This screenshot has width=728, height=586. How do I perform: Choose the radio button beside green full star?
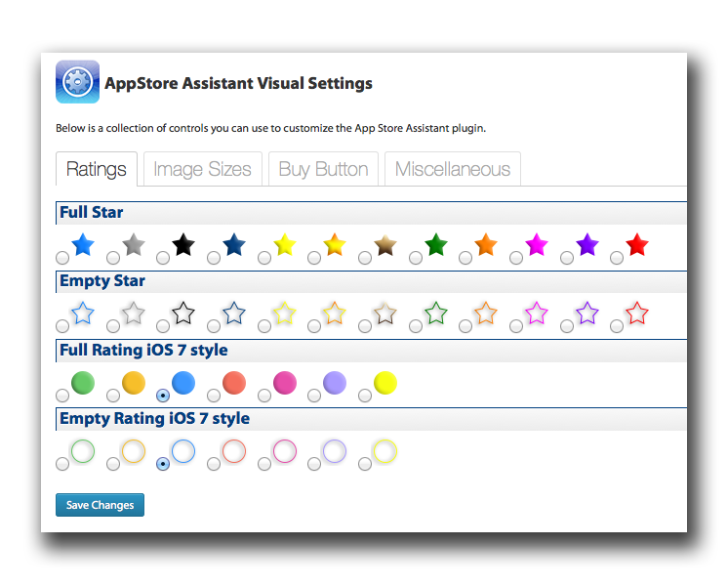pyautogui.click(x=416, y=258)
